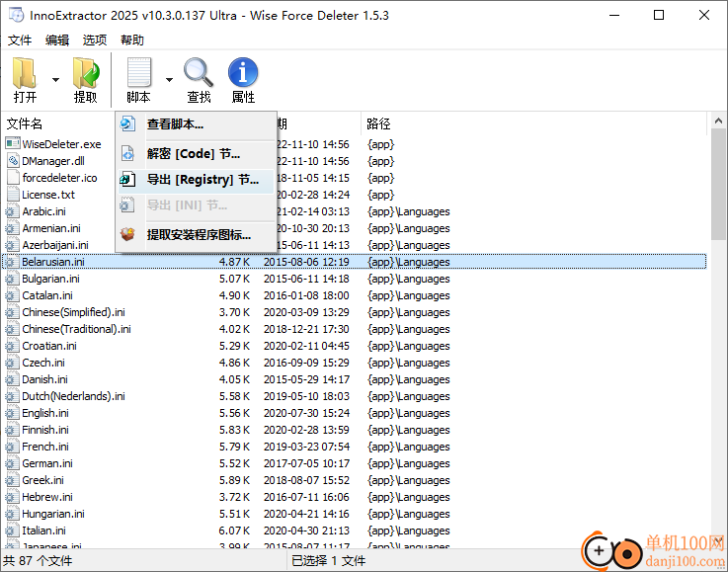Select Bulgarian.ini file icon
The height and width of the screenshot is (572, 728).
point(13,279)
